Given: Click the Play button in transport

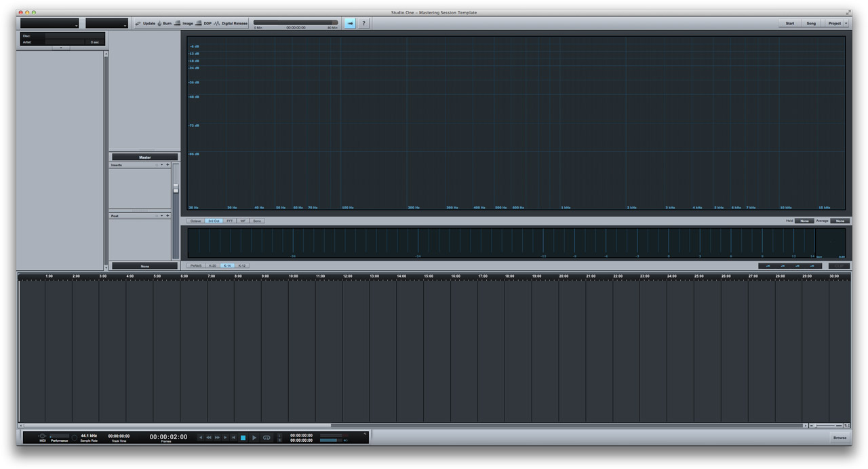Looking at the screenshot, I should pyautogui.click(x=254, y=438).
